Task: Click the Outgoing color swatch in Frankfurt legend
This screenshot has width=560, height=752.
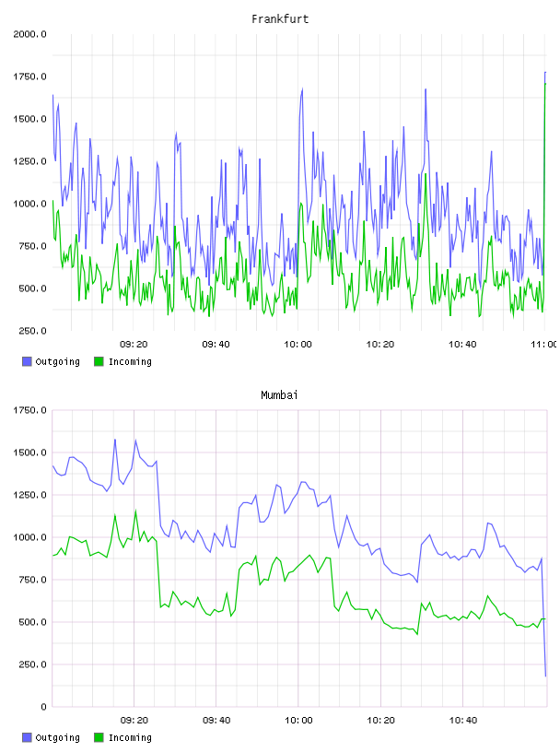Action: point(27,361)
